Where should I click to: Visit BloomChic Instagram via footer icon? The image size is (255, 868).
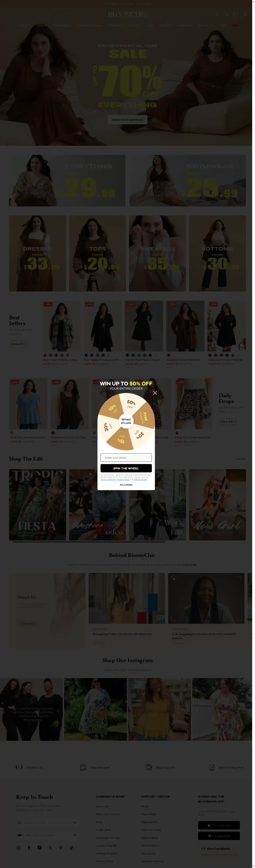(19, 848)
